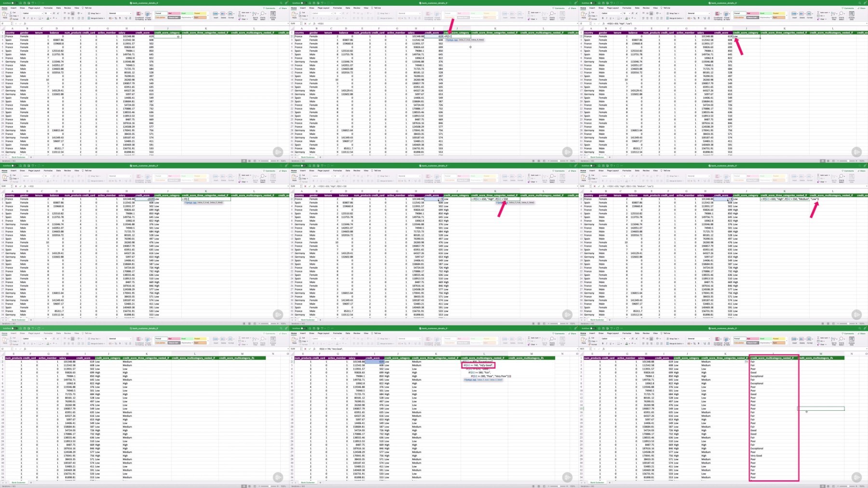The height and width of the screenshot is (488, 868).
Task: Toggle AutoSave in middle-right Excel window
Action: tap(593, 166)
